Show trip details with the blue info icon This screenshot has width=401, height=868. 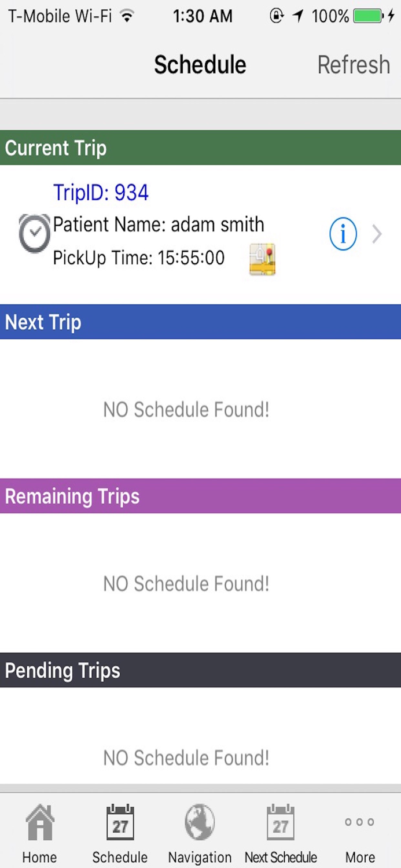(343, 234)
